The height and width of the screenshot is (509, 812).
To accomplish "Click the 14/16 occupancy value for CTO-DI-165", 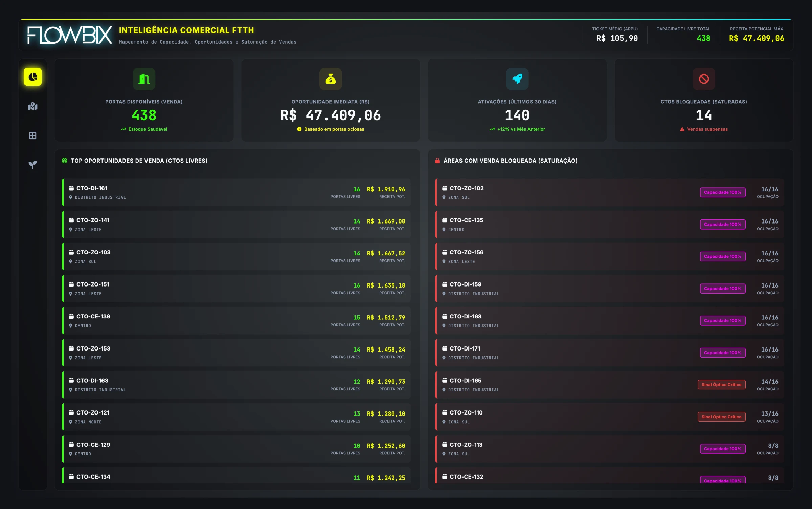I will coord(770,382).
